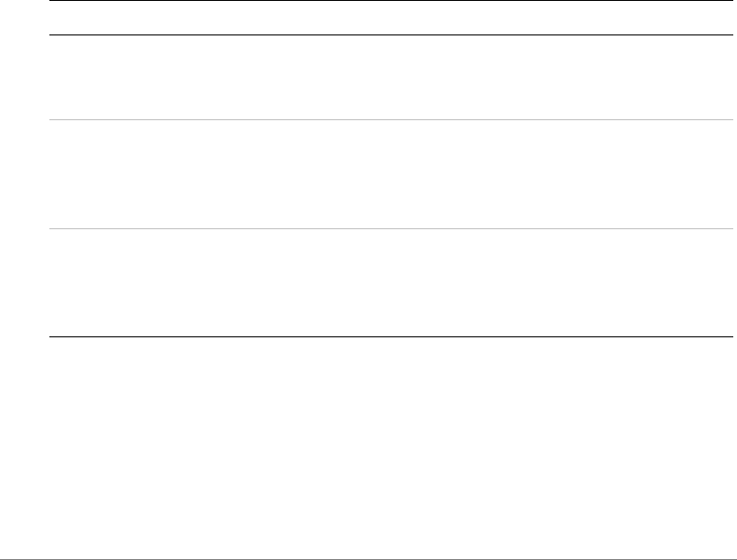Select the first empty table body row
The image size is (737, 560).
[391, 77]
